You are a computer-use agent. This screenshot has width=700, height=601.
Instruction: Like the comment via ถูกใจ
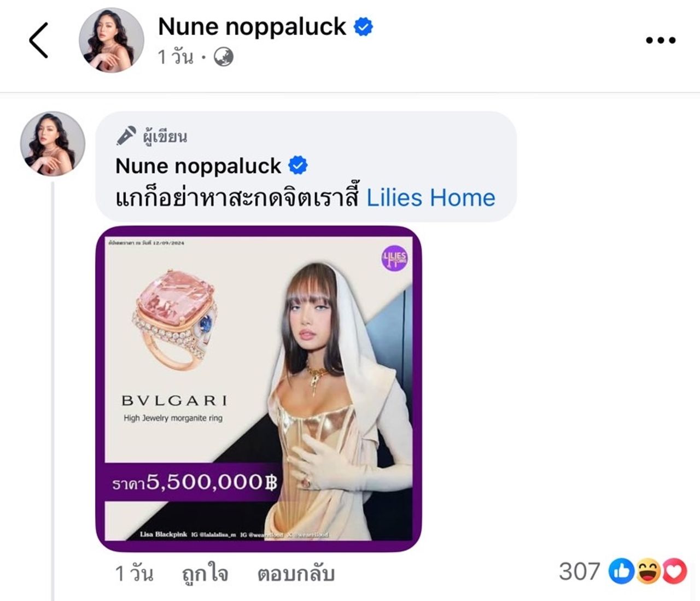[x=205, y=574]
